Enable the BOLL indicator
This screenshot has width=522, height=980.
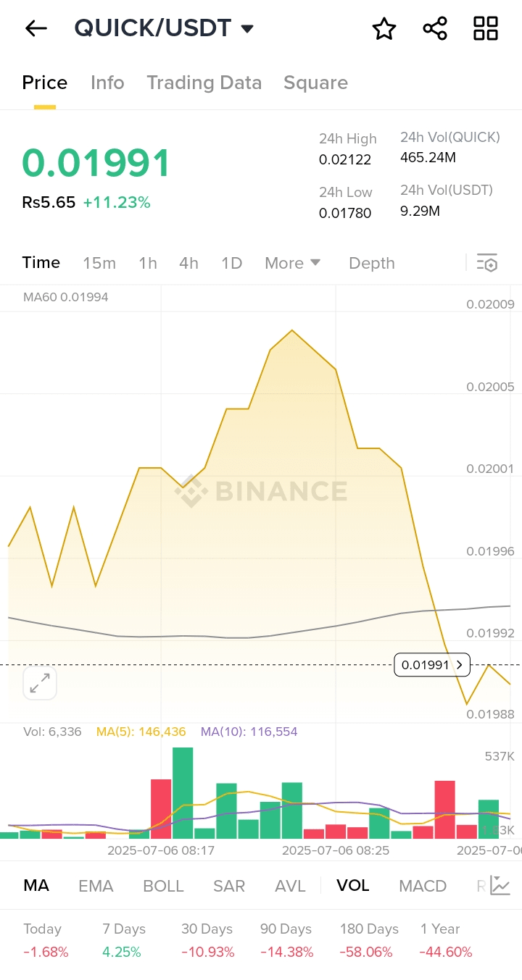(x=163, y=886)
